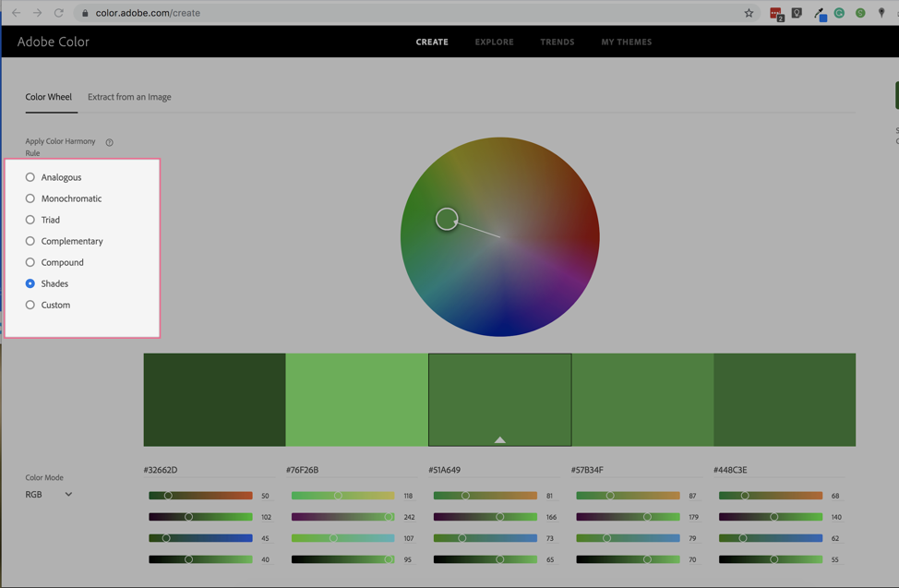The width and height of the screenshot is (899, 588).
Task: Click the blue slider showing 107
Action: (x=342, y=538)
